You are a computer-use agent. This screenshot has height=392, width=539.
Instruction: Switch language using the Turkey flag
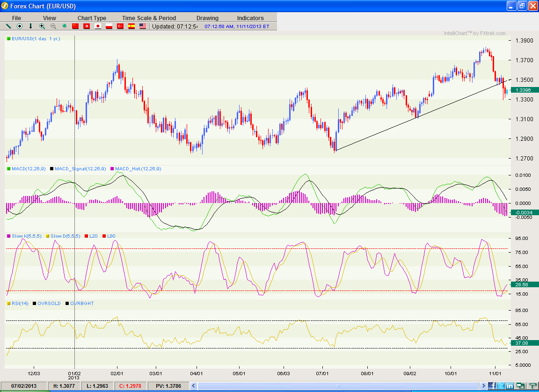[x=120, y=26]
